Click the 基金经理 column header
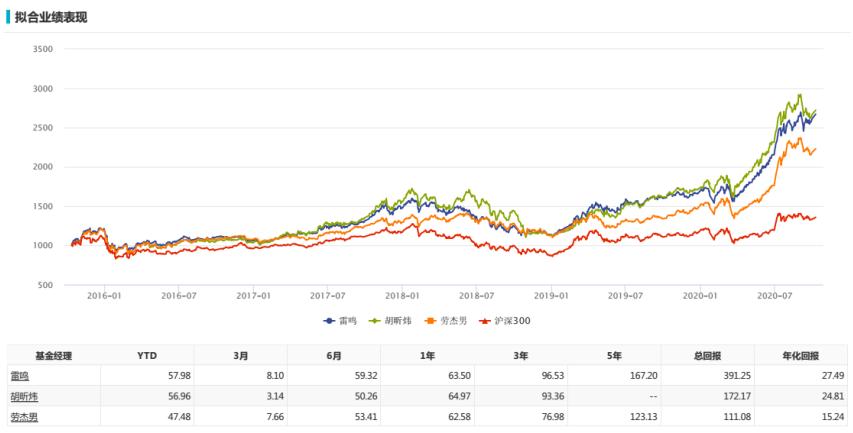Viewport: 853px width, 433px height. pyautogui.click(x=53, y=354)
